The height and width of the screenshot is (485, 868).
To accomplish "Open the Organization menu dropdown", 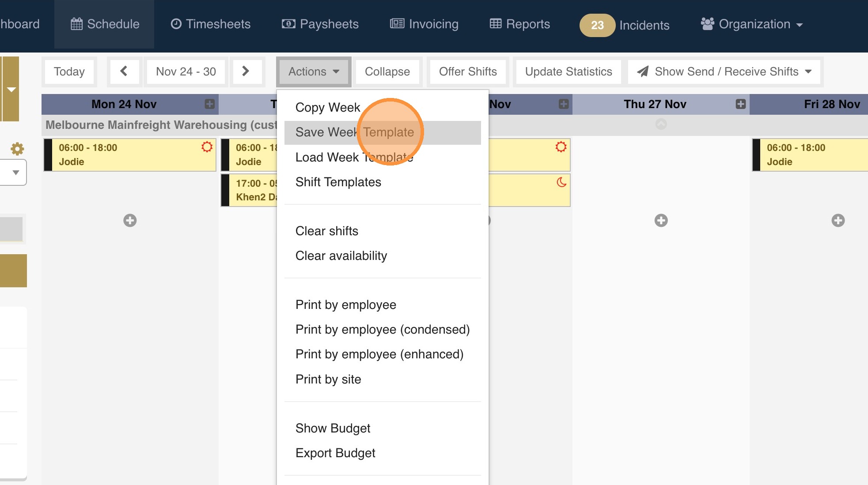I will [751, 24].
